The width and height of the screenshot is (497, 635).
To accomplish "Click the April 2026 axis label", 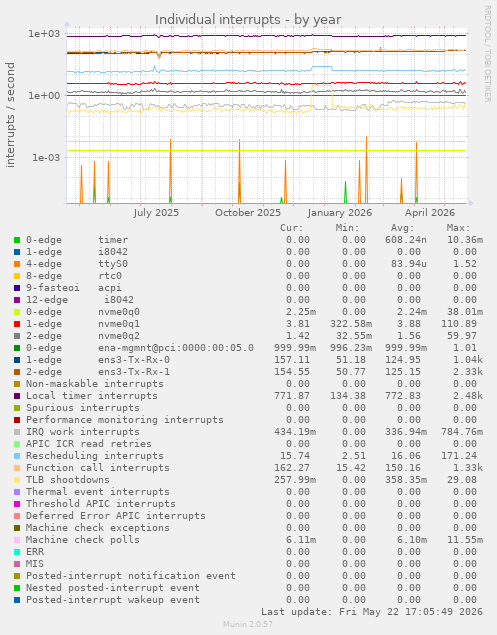I will (x=430, y=213).
